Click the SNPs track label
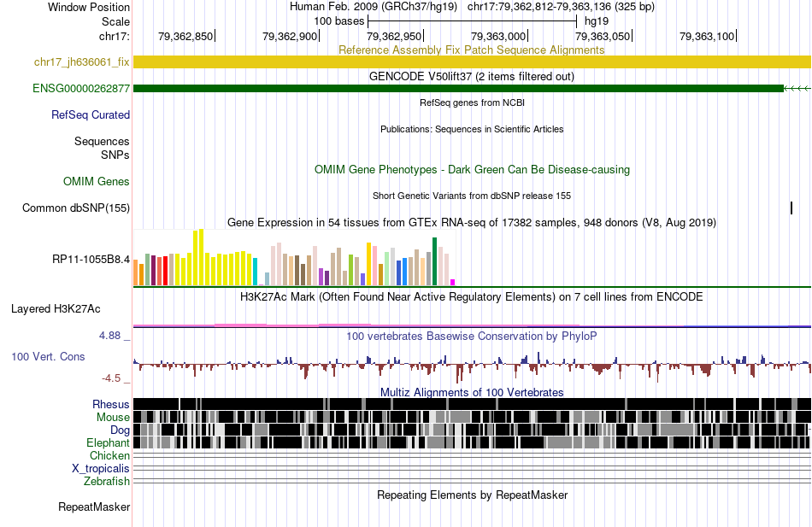This screenshot has height=527, width=812. click(x=115, y=155)
